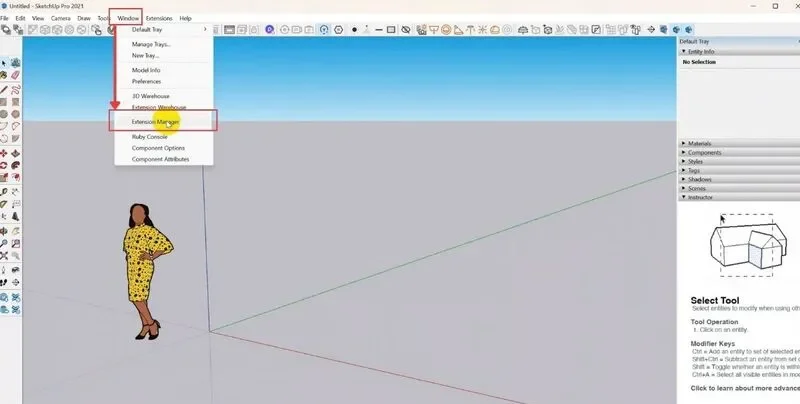Viewport: 800px width, 404px height.
Task: Choose New Tray from Window menu
Action: (164, 56)
